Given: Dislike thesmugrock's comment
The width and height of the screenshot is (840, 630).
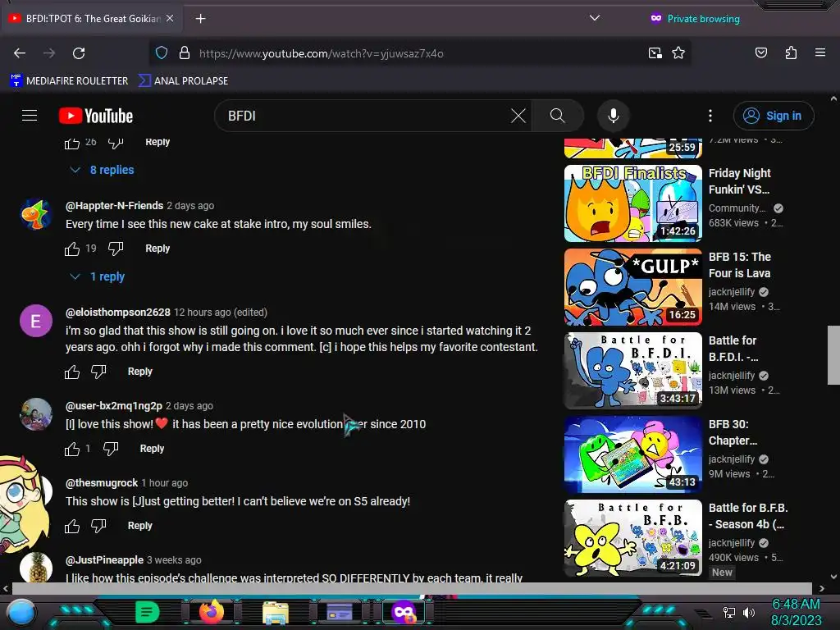Looking at the screenshot, I should point(98,526).
